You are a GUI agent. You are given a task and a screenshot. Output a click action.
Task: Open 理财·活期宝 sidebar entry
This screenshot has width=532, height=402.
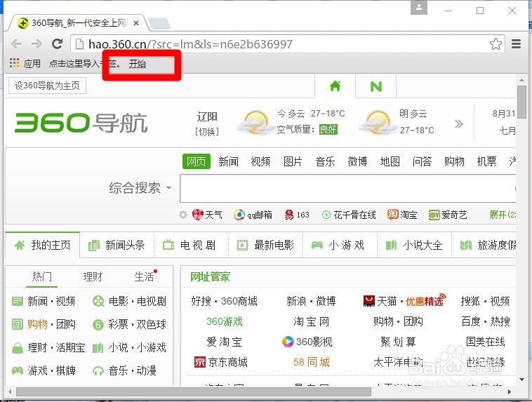click(x=48, y=347)
